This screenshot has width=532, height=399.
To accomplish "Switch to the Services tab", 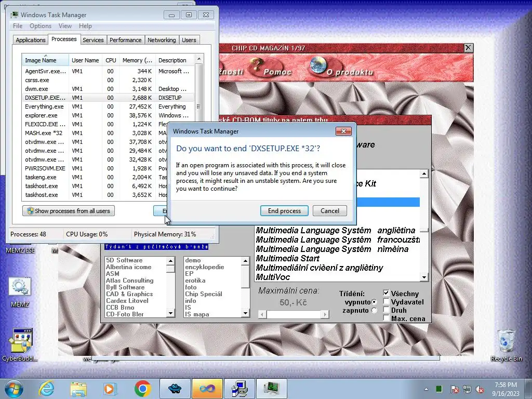I will 93,40.
